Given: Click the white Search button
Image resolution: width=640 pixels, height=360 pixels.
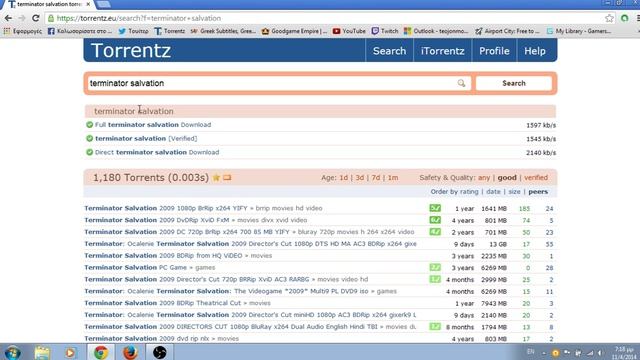Looking at the screenshot, I should tap(513, 83).
